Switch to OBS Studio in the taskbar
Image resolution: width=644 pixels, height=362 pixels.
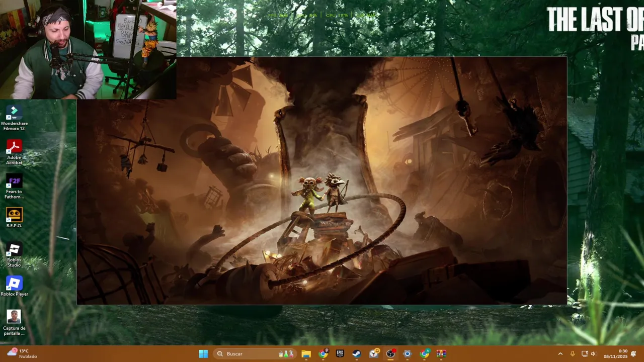[x=390, y=354]
